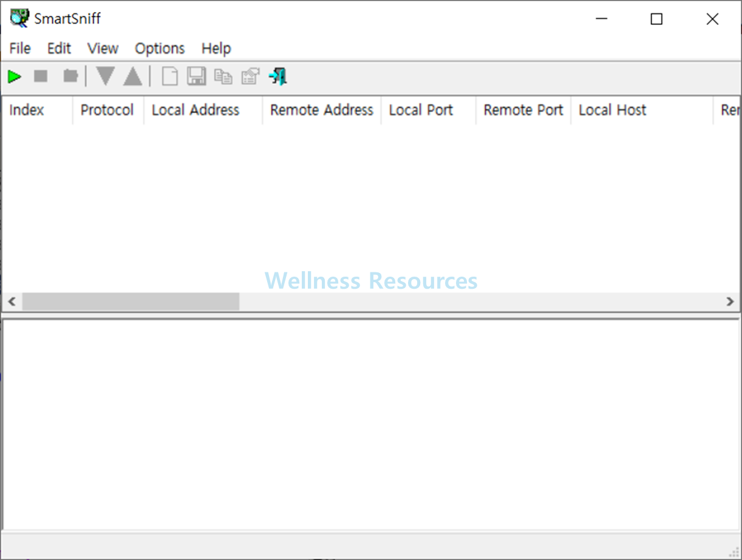The image size is (742, 560).
Task: Close the SmartSniff window
Action: tap(712, 19)
